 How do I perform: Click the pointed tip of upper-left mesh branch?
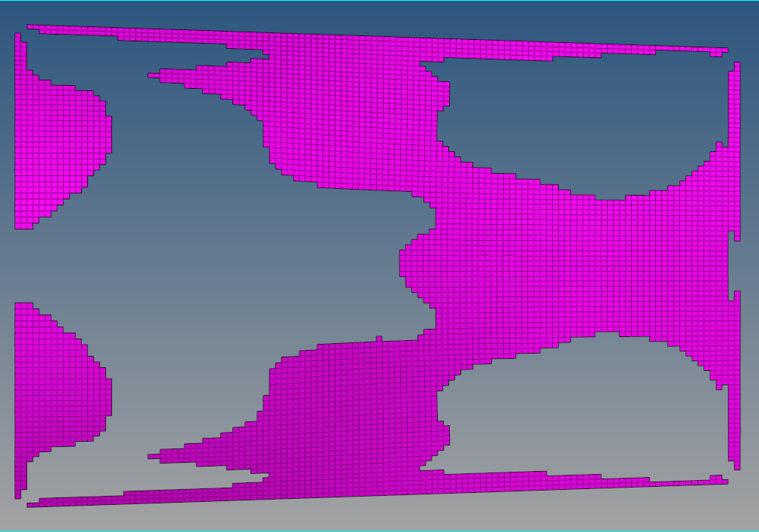tap(153, 75)
